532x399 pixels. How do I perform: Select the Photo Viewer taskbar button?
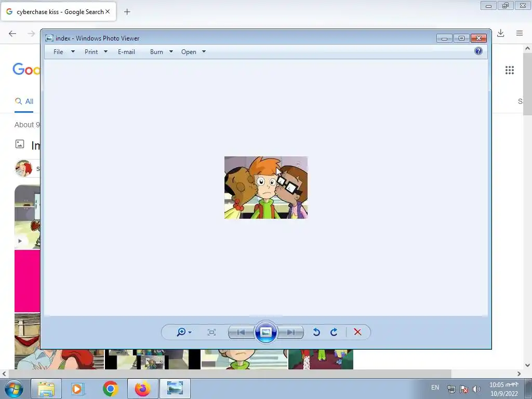tap(175, 389)
